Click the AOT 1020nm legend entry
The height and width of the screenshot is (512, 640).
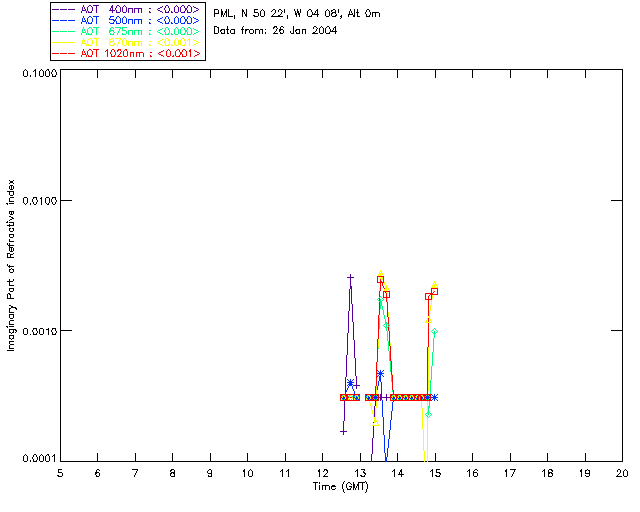[x=127, y=53]
